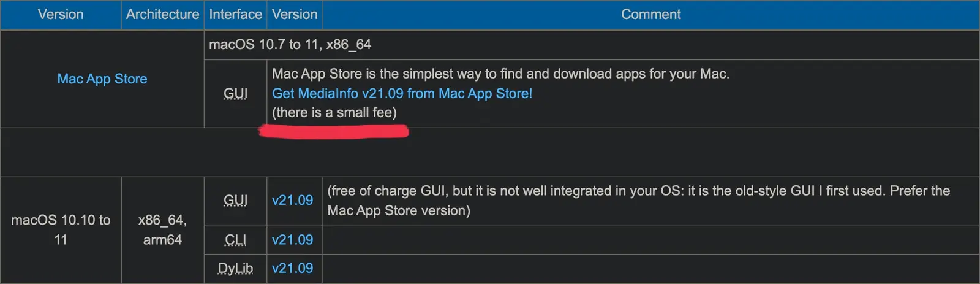Select the Interface column header
980x284 pixels.
[235, 14]
